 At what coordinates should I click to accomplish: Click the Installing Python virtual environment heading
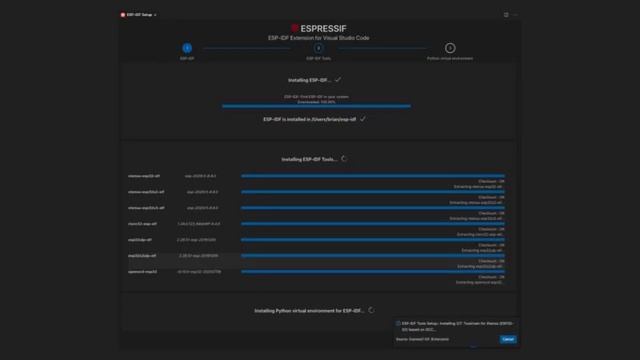tap(309, 311)
